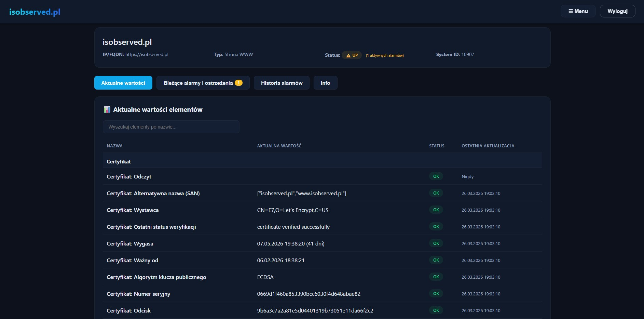Click the '06.02.2026 18:38:21' value
The height and width of the screenshot is (319, 644).
point(281,260)
